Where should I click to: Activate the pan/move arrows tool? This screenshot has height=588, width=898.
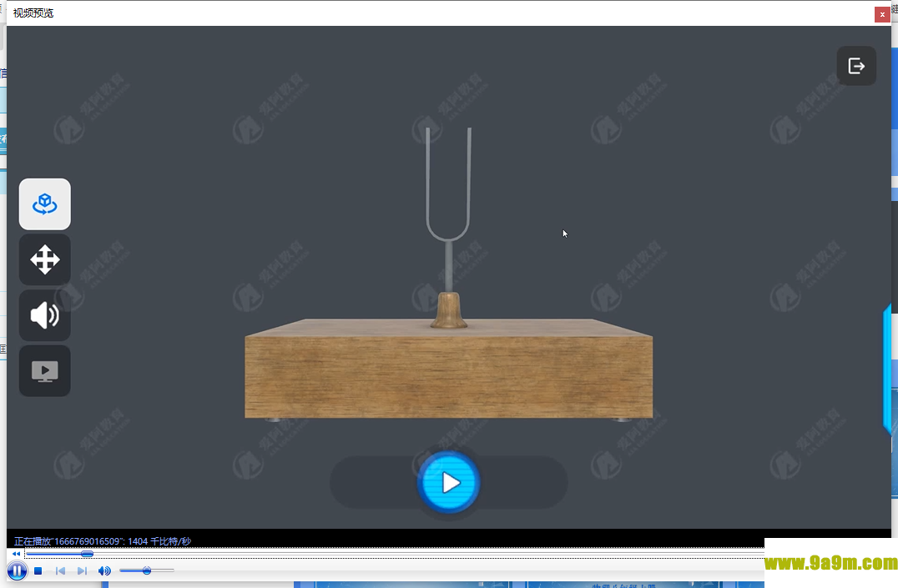point(45,260)
